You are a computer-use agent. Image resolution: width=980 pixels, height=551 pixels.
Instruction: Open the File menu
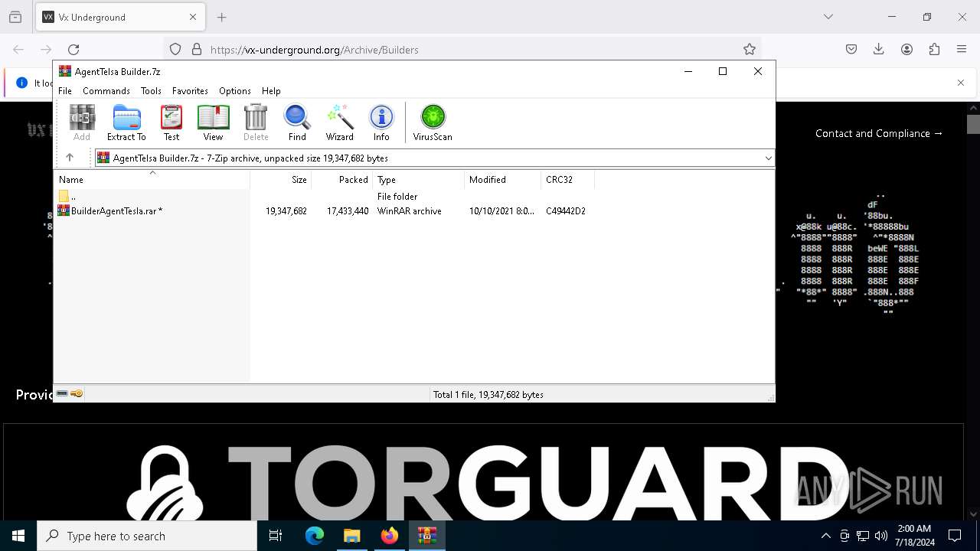65,90
